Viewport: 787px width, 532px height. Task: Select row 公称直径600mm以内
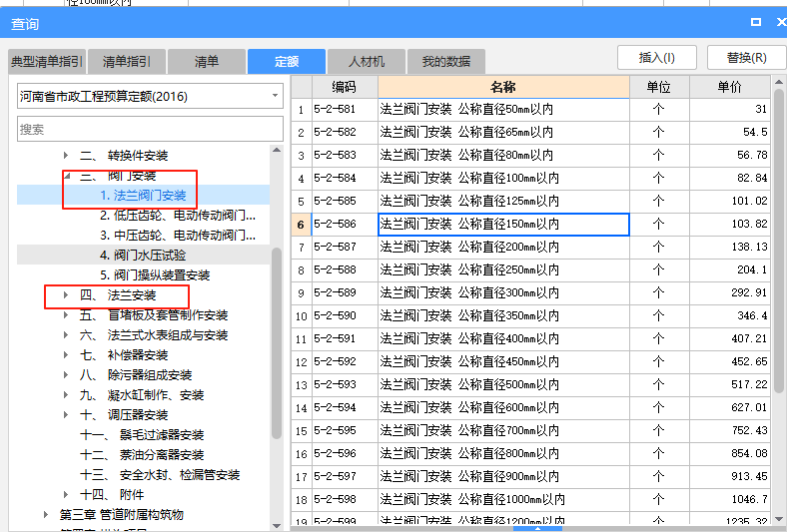tap(503, 407)
